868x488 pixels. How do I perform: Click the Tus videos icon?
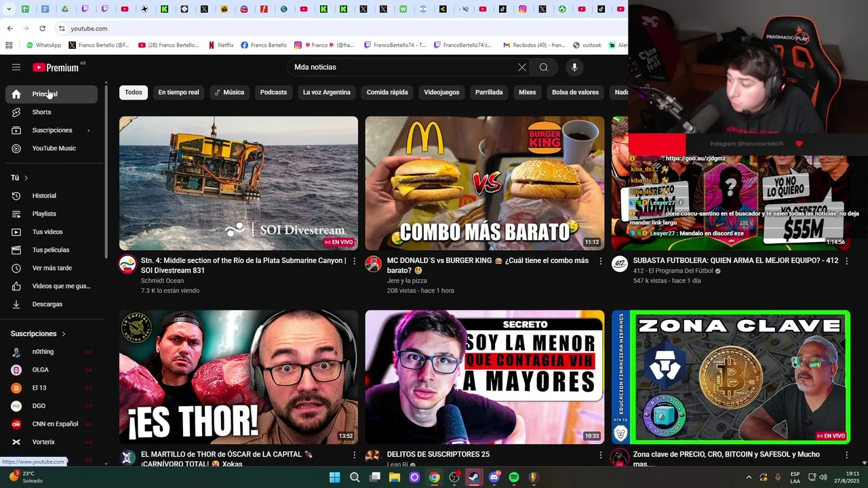click(x=16, y=232)
